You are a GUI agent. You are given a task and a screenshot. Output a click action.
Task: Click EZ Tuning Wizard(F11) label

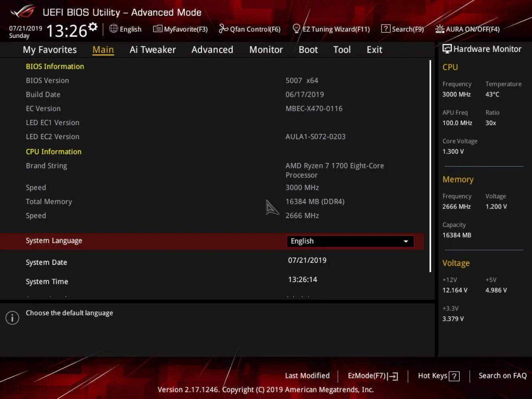[336, 29]
